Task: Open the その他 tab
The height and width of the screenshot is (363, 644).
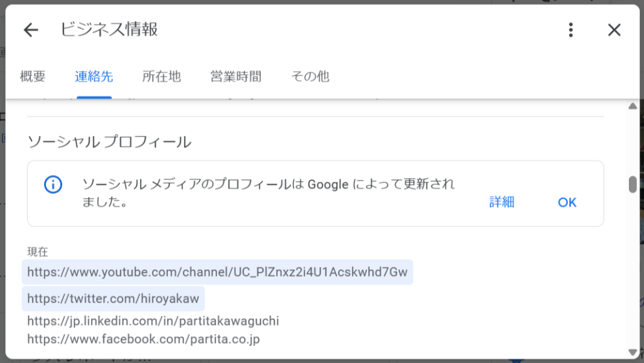Action: click(x=310, y=76)
